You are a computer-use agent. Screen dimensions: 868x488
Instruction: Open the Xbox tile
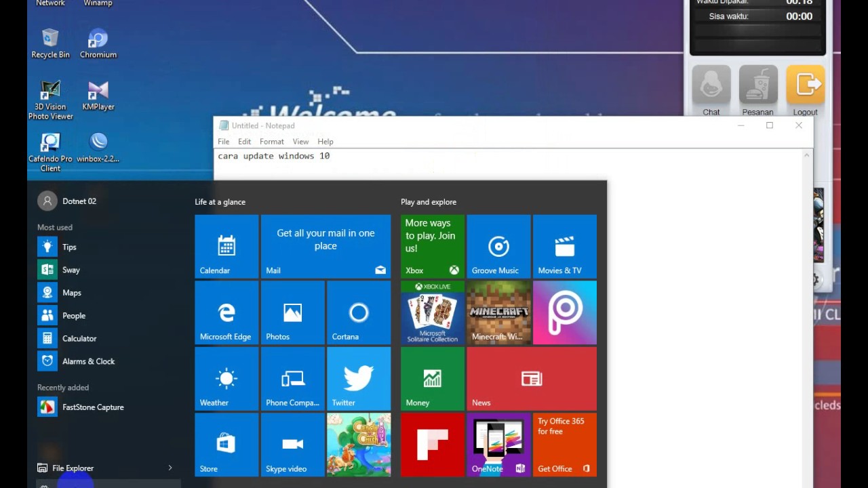433,247
